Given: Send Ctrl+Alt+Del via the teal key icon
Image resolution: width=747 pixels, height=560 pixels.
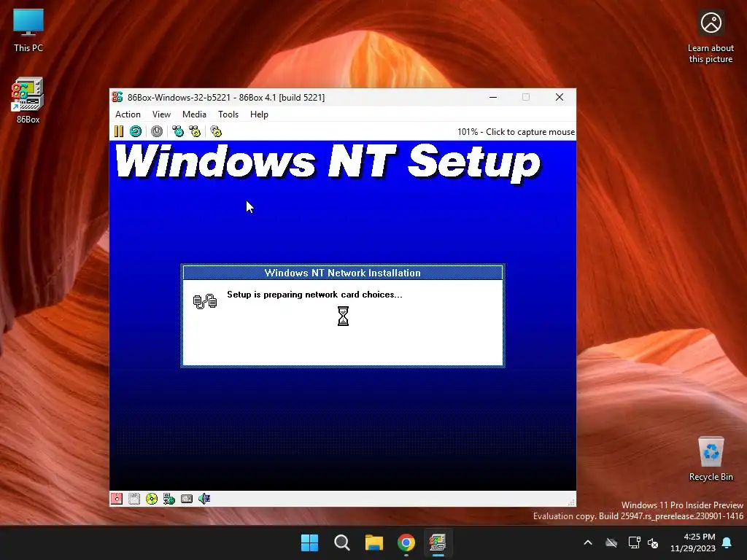Looking at the screenshot, I should (178, 131).
